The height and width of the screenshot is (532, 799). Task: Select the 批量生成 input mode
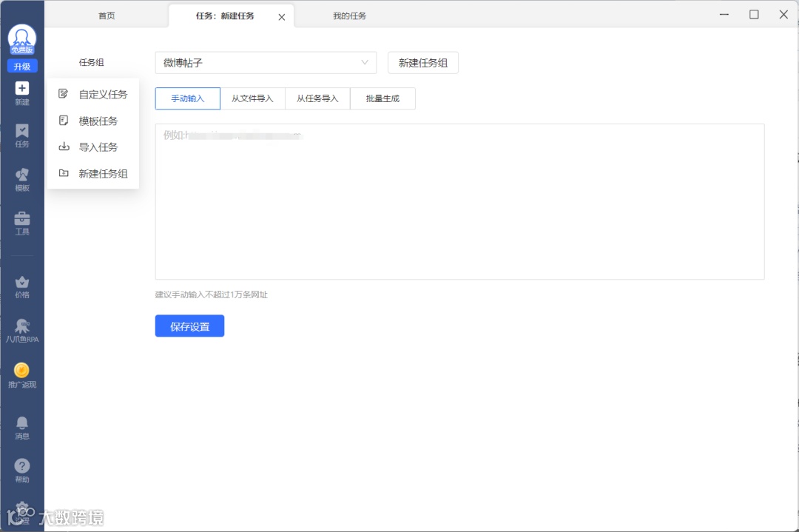click(382, 98)
